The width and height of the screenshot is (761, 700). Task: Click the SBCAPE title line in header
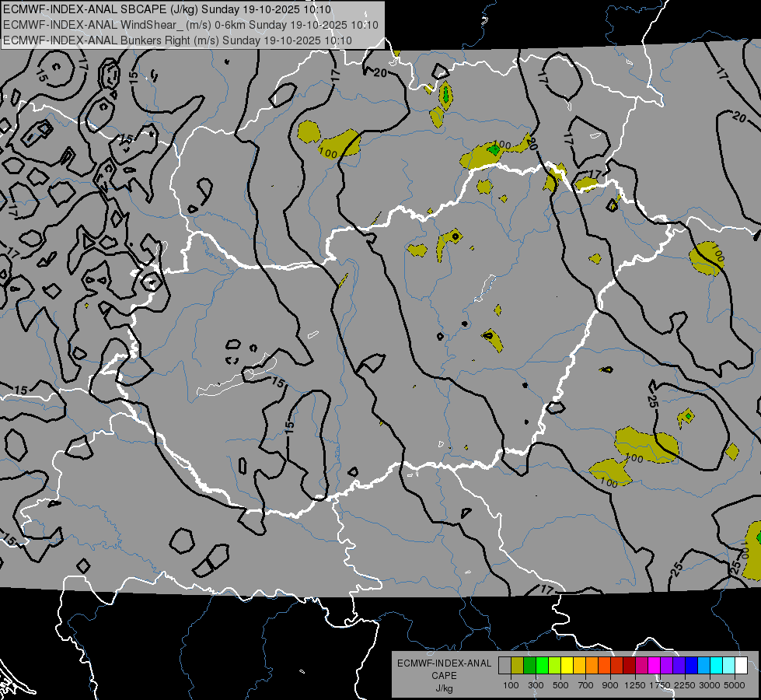coord(167,9)
